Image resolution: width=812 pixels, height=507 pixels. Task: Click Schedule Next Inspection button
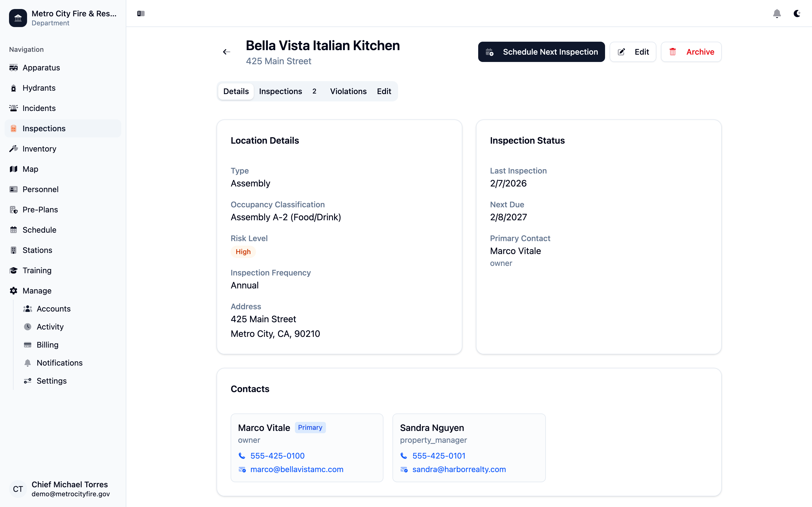(x=541, y=52)
